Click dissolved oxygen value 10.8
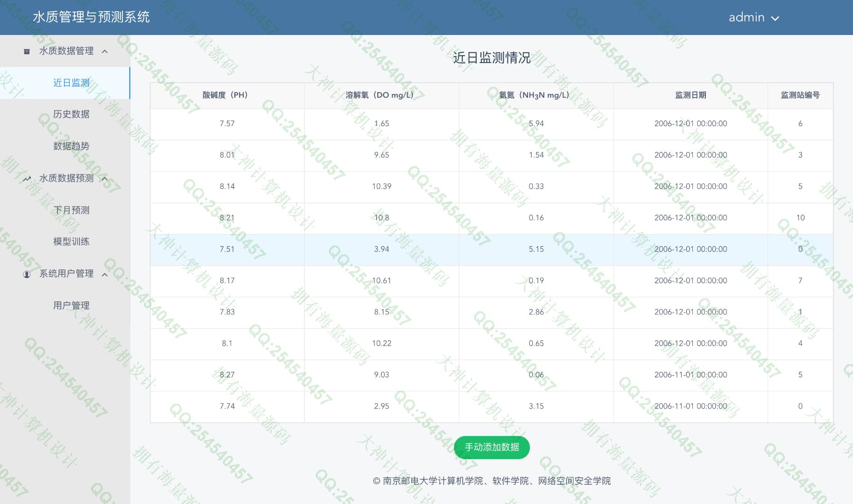 381,217
